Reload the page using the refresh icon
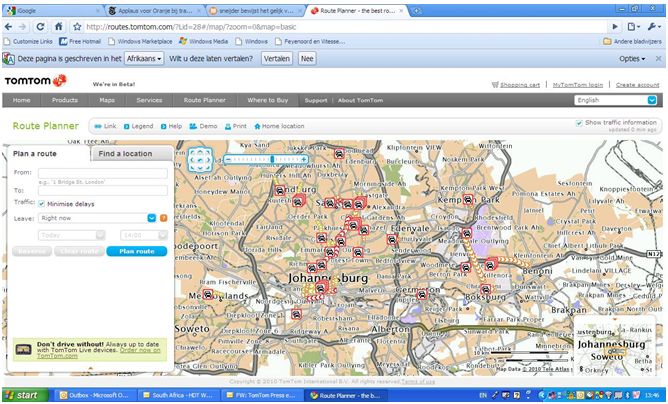This screenshot has height=404, width=668. (40, 27)
